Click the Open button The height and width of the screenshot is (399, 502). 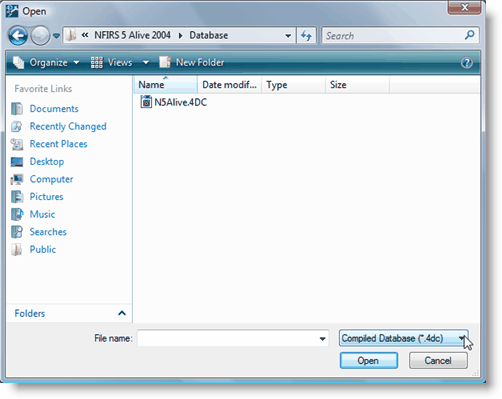click(x=369, y=361)
